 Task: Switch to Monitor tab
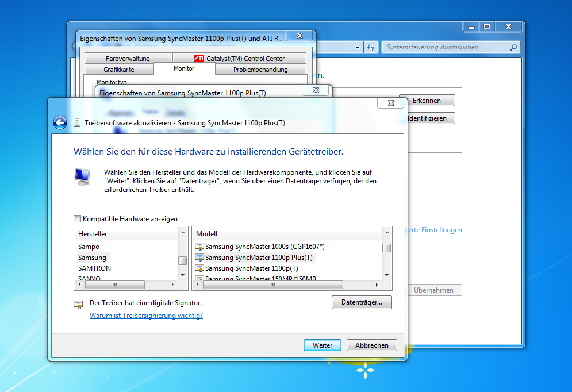184,68
